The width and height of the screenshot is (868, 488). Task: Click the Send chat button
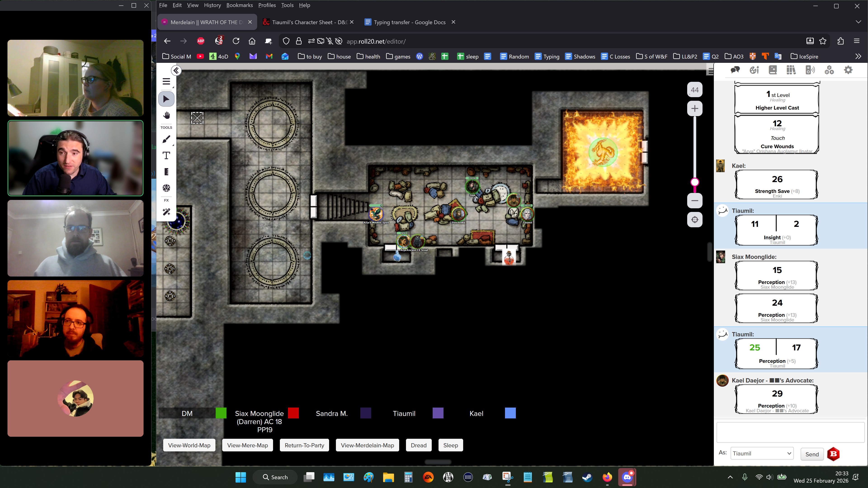point(812,454)
